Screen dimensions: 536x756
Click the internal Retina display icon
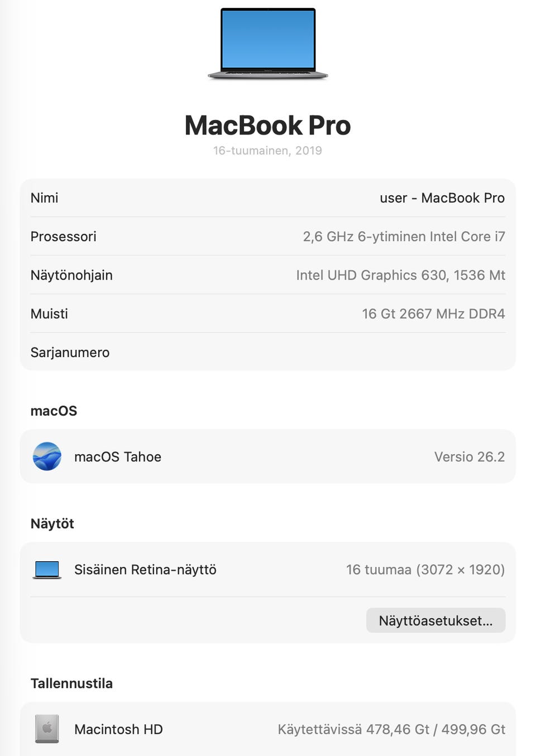[47, 570]
